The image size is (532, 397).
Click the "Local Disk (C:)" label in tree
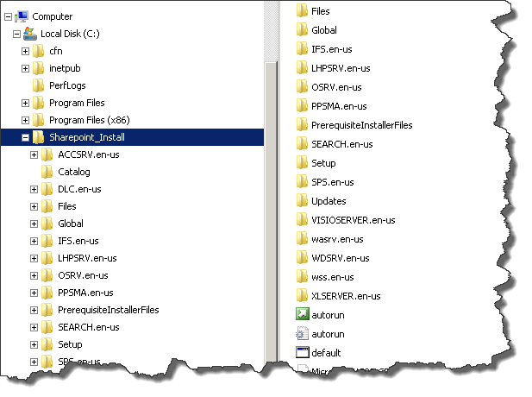point(70,34)
